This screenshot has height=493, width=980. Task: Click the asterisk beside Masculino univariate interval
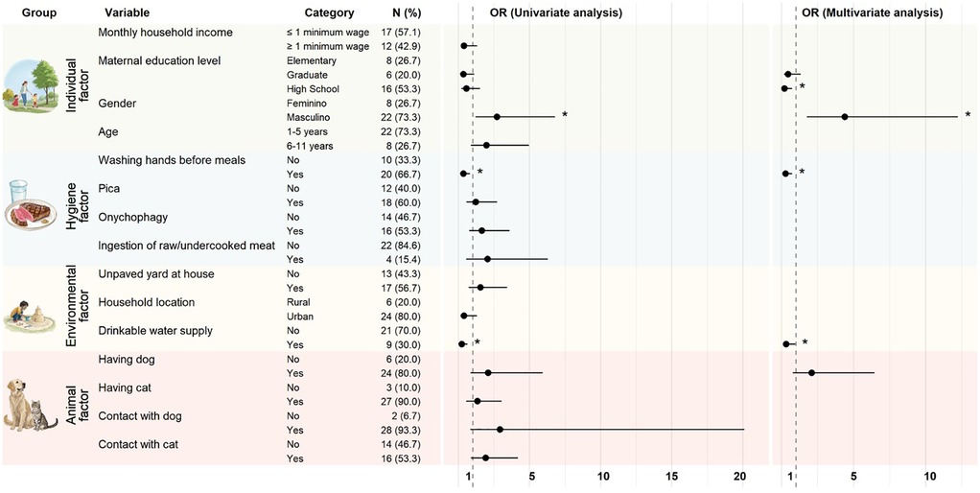(565, 116)
